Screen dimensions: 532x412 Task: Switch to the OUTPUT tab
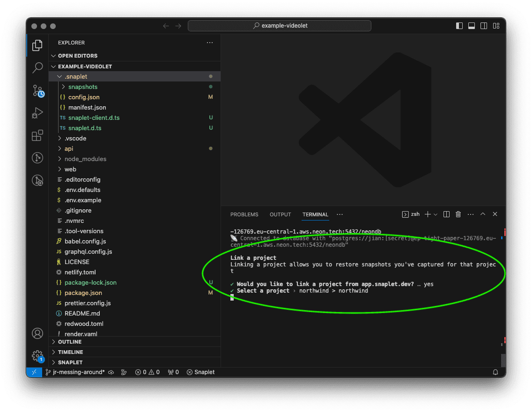[x=280, y=214]
